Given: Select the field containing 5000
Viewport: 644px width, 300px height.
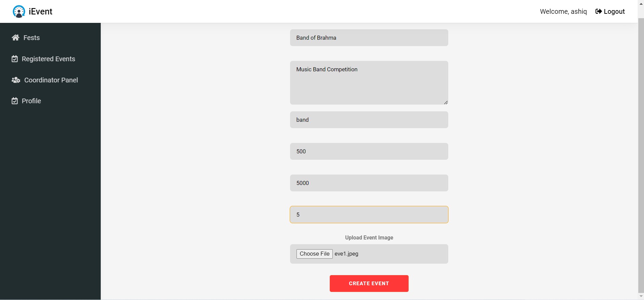Looking at the screenshot, I should click(369, 183).
